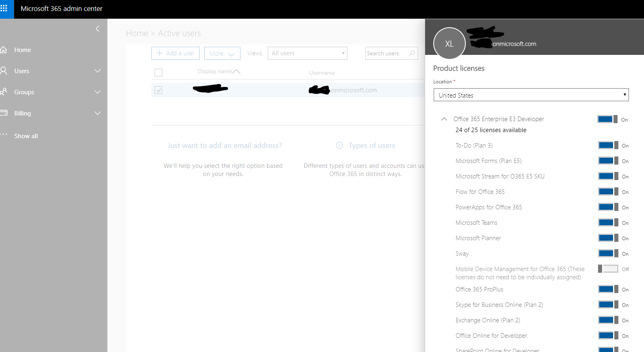The image size is (644, 352).
Task: Disable Skype for Business Online (Plan 2)
Action: [x=608, y=304]
